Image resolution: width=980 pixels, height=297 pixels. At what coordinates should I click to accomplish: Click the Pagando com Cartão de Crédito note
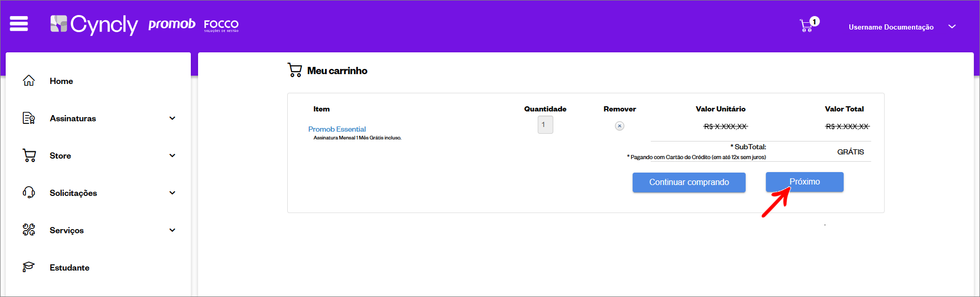click(x=696, y=157)
